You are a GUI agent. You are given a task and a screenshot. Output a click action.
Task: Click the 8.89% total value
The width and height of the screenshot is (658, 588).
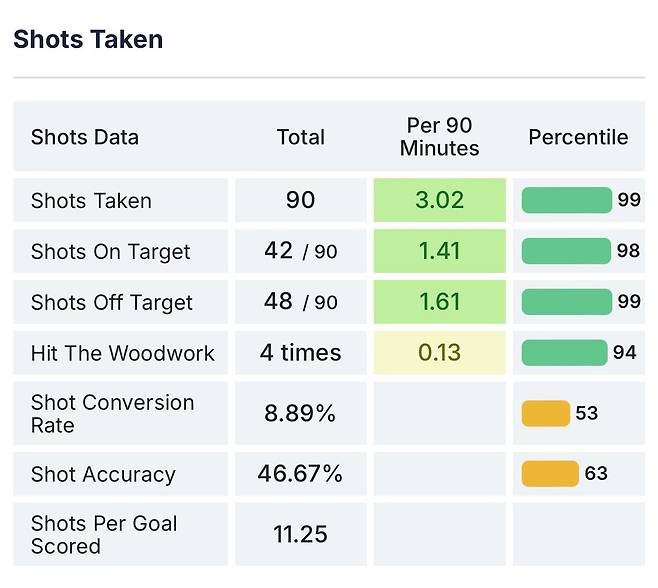pos(300,413)
